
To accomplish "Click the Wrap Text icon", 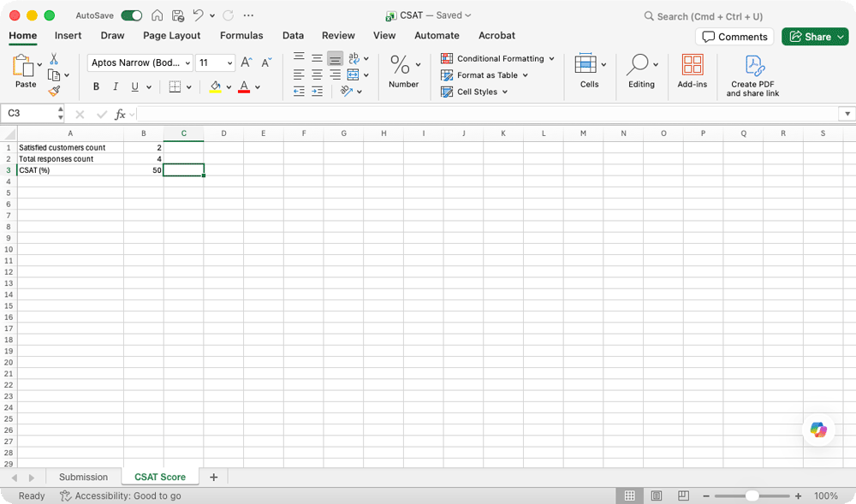I will tap(354, 58).
